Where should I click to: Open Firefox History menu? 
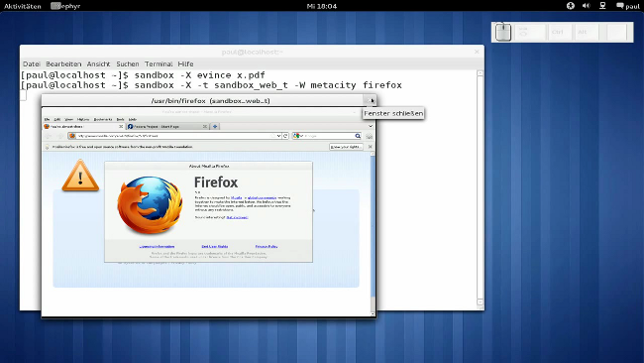tap(83, 119)
